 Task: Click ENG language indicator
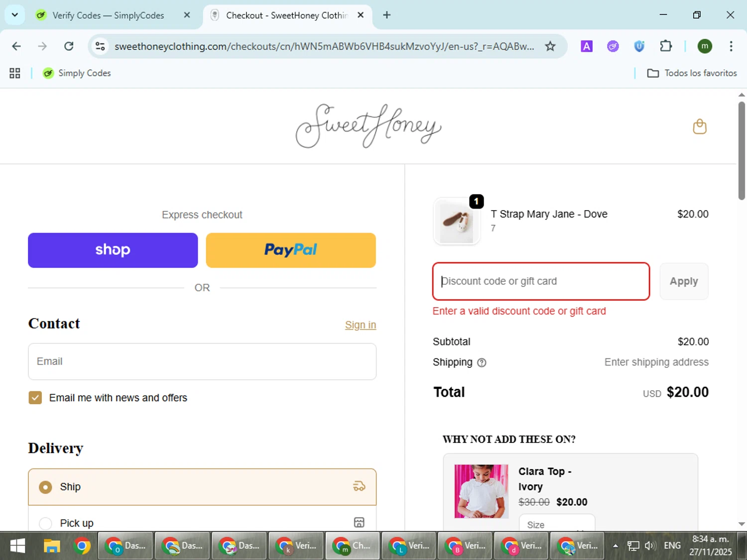click(672, 546)
